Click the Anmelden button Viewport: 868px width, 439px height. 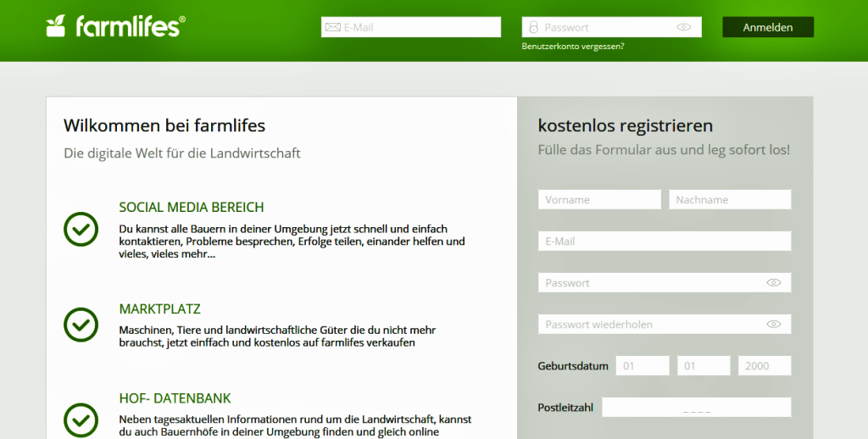point(768,27)
